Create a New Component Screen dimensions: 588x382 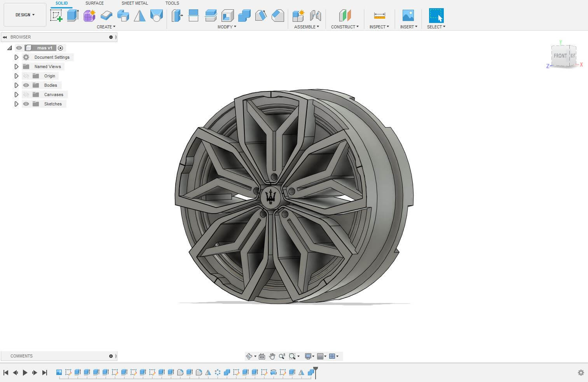pos(298,16)
